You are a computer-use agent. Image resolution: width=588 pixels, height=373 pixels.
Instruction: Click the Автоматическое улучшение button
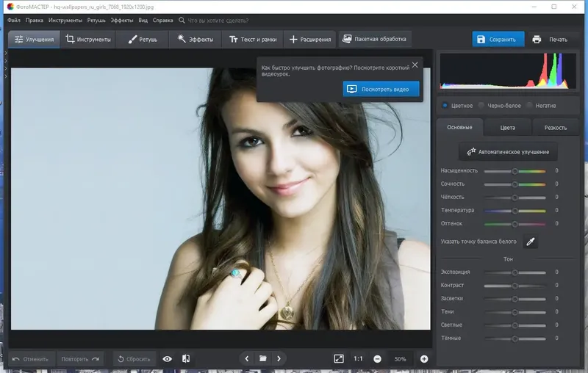pyautogui.click(x=508, y=152)
